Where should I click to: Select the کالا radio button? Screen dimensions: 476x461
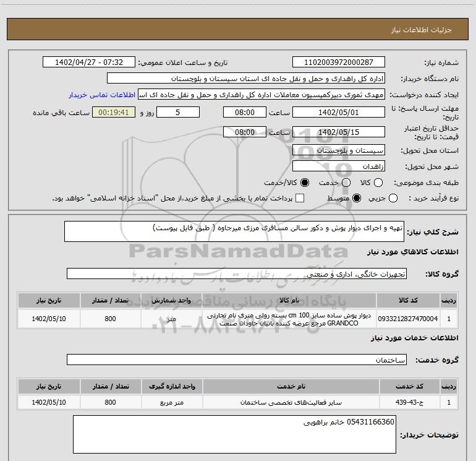378,183
